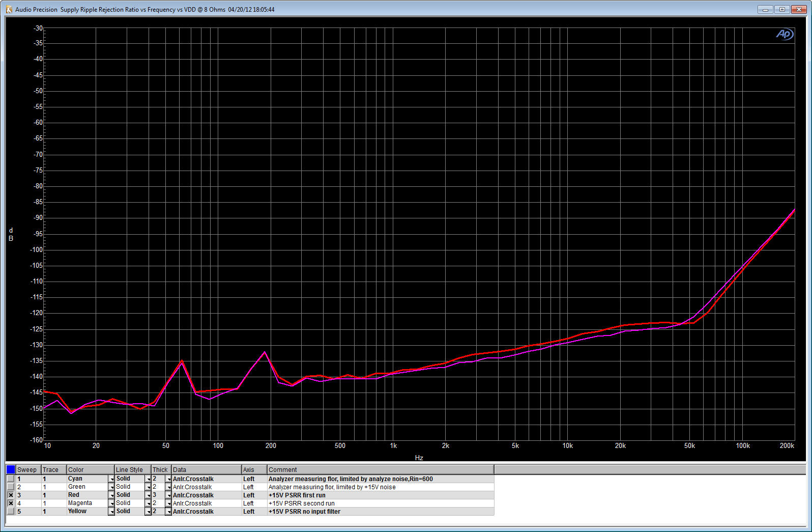Open line style dropdown in Magenta row
This screenshot has height=532, width=812.
(148, 503)
